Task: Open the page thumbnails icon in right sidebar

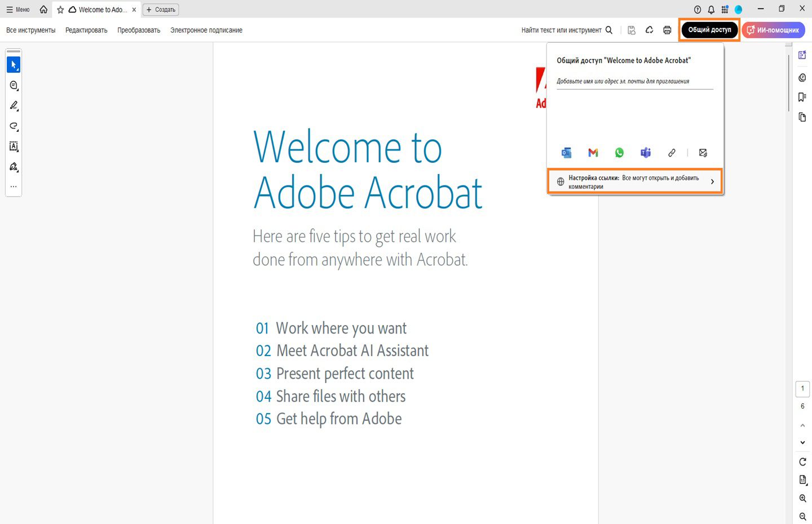Action: [x=802, y=117]
